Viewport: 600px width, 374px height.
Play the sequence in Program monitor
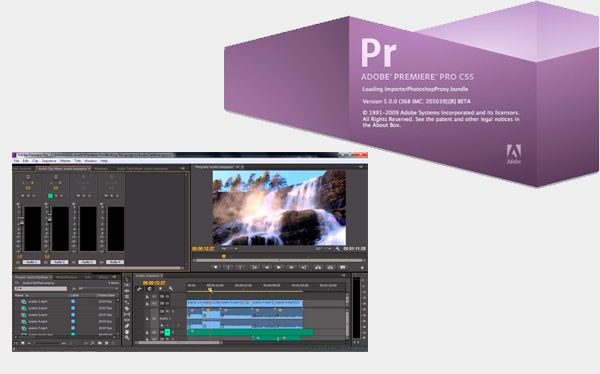(279, 267)
